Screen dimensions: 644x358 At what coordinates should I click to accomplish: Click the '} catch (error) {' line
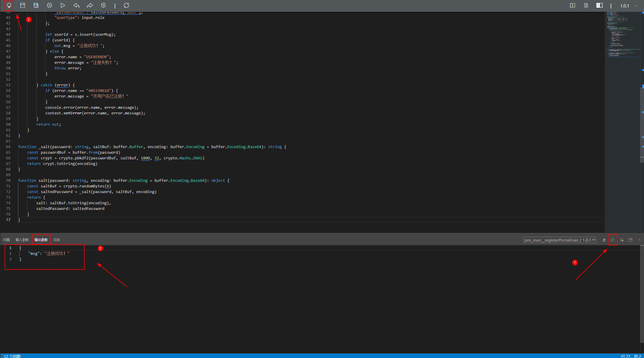coord(56,85)
